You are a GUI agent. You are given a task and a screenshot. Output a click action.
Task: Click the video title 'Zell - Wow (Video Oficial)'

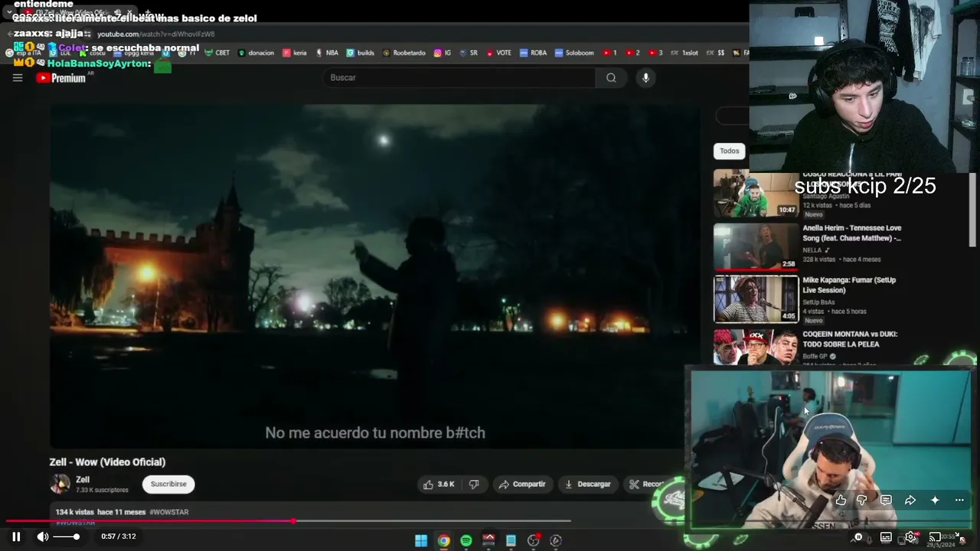coord(107,462)
